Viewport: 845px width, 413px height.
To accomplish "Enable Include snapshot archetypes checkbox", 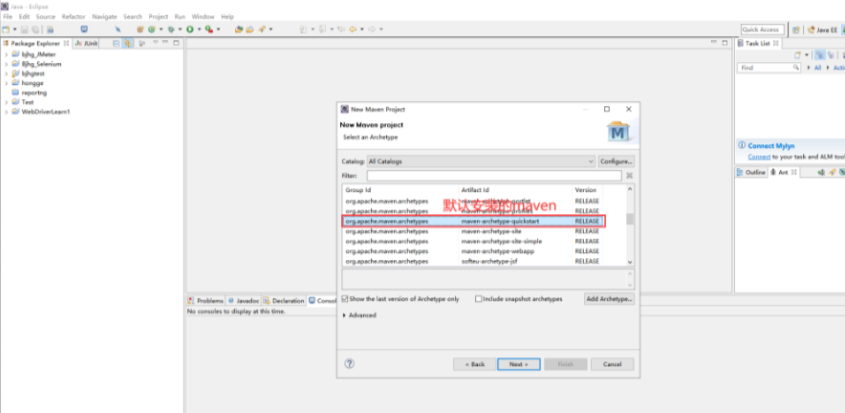I will (x=479, y=299).
